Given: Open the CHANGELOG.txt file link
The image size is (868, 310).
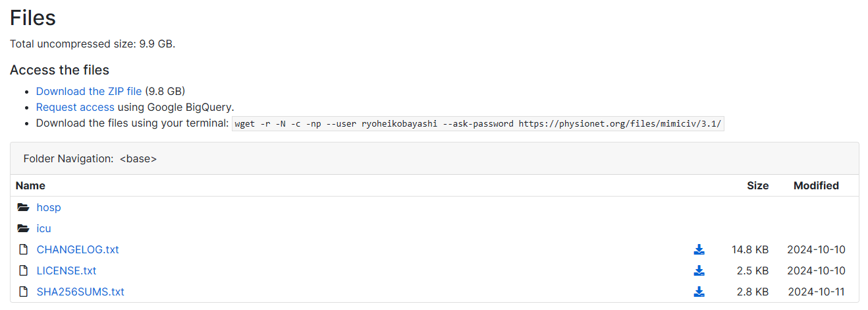Looking at the screenshot, I should point(78,249).
